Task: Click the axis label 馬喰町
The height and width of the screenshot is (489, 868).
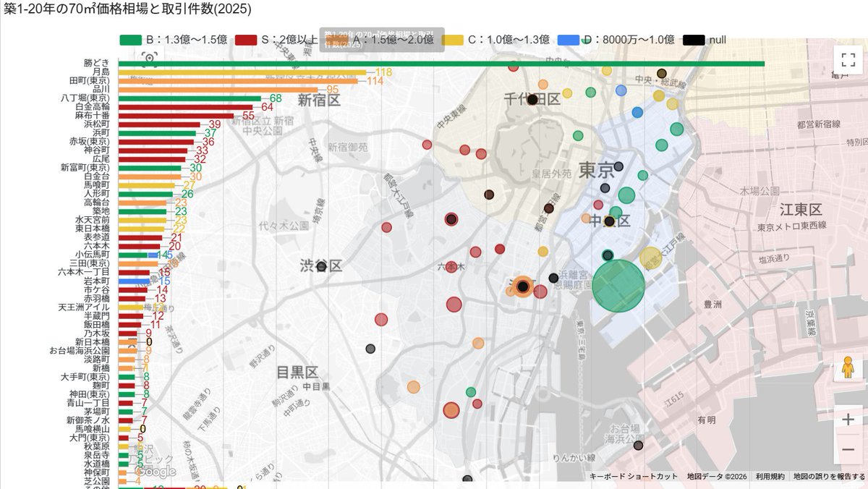Action: click(97, 184)
